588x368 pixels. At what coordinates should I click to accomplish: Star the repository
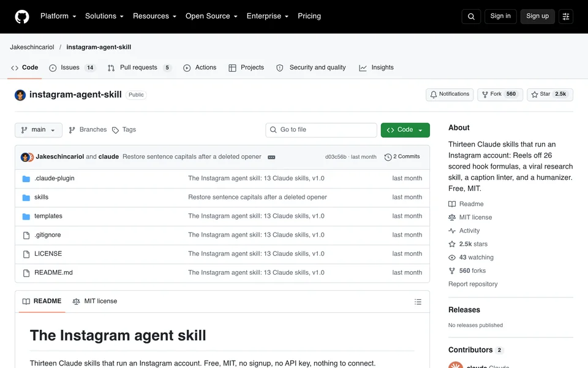(x=550, y=94)
